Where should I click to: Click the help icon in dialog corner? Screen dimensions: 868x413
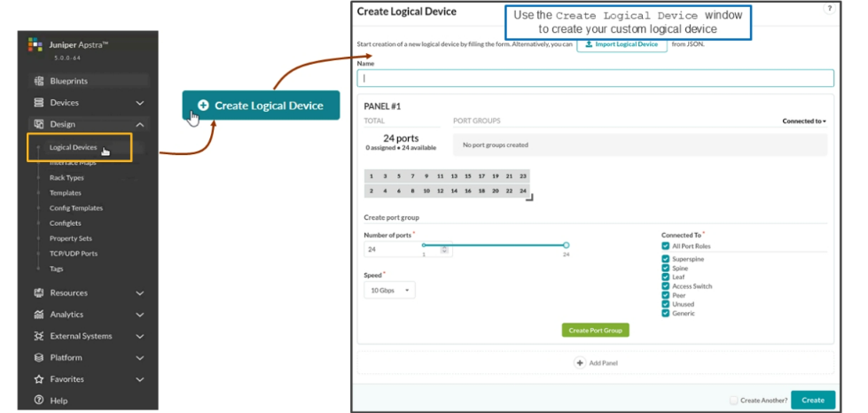829,8
